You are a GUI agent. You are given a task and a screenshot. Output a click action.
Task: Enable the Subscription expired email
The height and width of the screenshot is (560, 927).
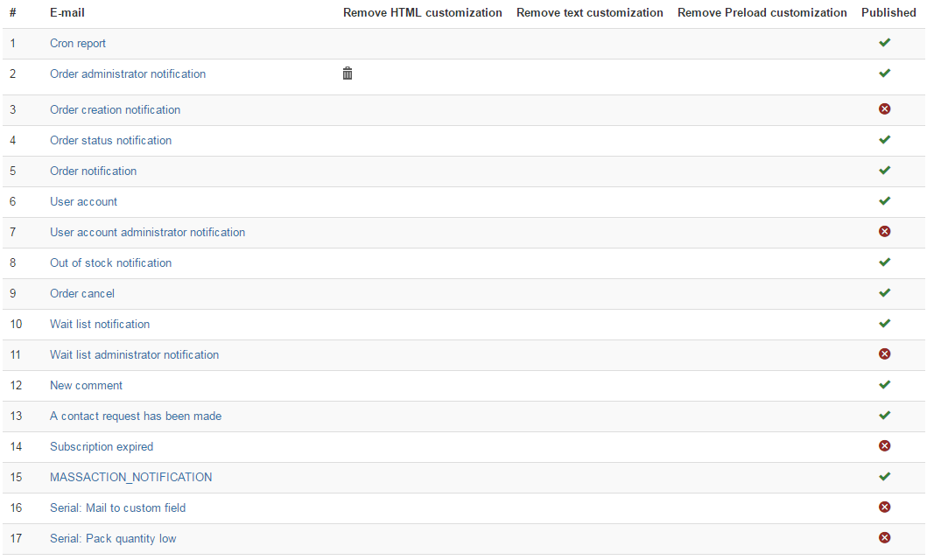coord(884,446)
